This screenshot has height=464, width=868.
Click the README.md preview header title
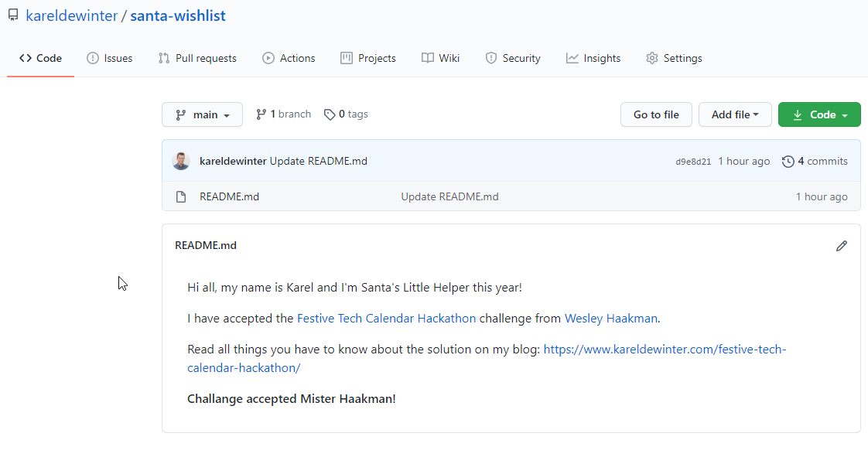tap(205, 245)
